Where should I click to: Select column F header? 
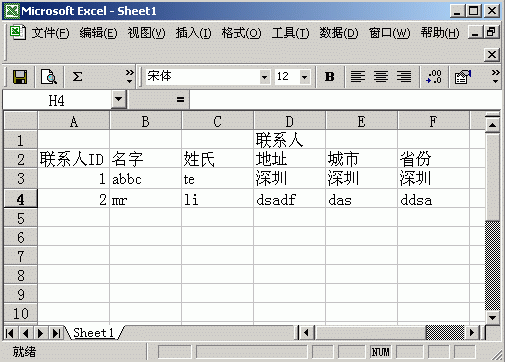click(433, 121)
